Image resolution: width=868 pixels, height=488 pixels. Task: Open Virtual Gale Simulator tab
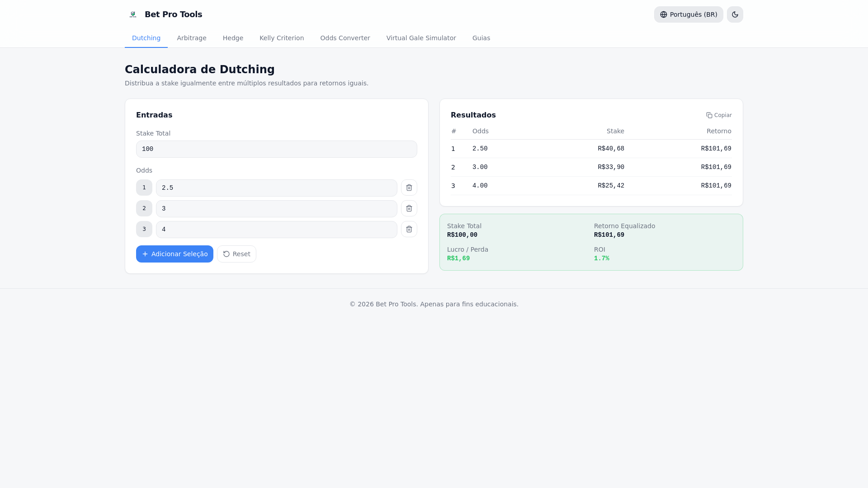coord(421,38)
